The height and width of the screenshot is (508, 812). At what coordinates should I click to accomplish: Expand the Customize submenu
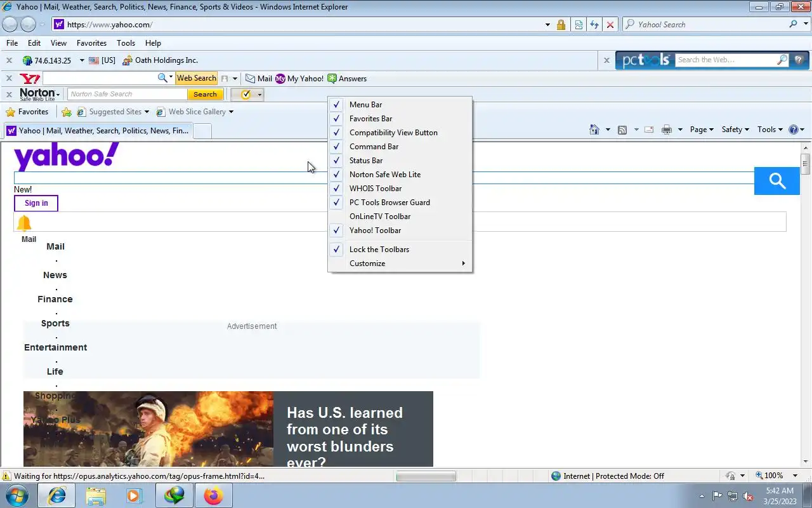(x=400, y=264)
